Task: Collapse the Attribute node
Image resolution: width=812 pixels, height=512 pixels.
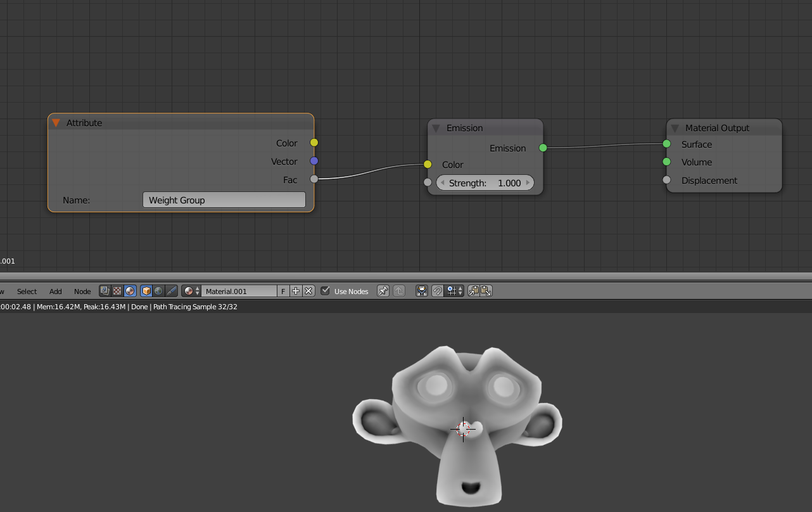Action: (x=56, y=123)
